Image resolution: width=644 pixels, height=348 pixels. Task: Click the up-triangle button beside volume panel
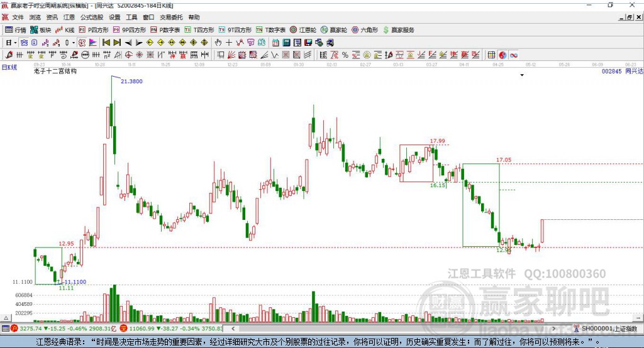pos(6,318)
